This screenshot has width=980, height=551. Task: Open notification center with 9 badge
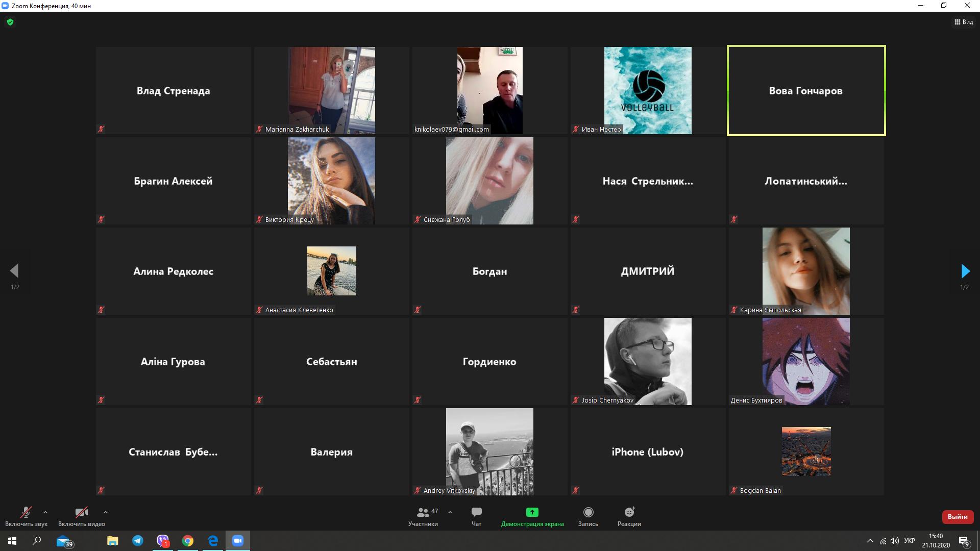tap(964, 541)
